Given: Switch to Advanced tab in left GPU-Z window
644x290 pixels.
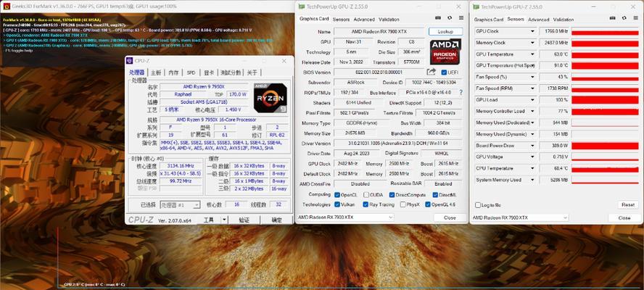Looking at the screenshot, I should coord(364,20).
